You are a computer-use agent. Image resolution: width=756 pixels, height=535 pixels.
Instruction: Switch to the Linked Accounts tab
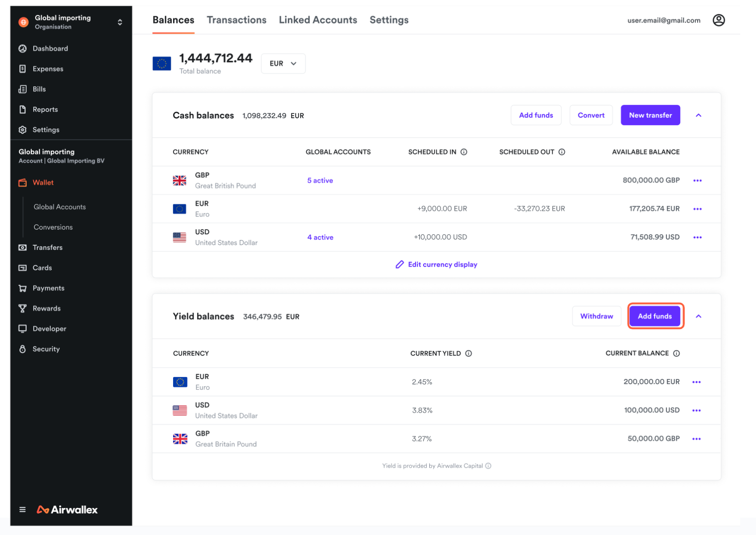[318, 20]
